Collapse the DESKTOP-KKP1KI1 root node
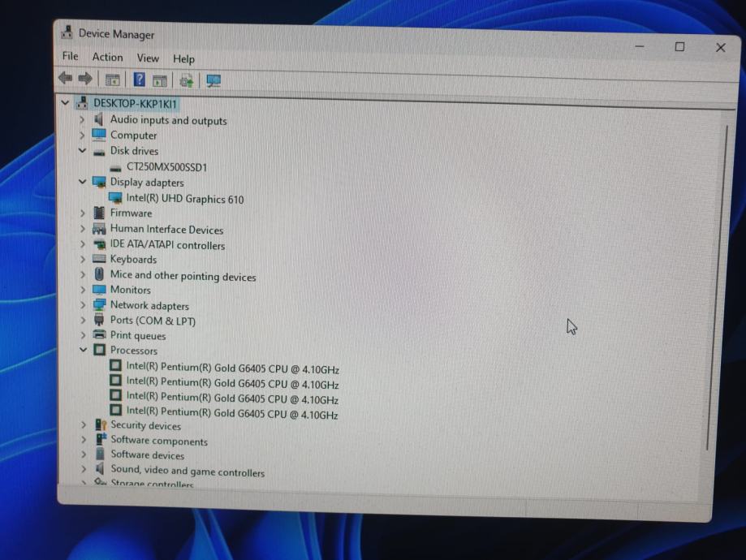 [x=65, y=102]
